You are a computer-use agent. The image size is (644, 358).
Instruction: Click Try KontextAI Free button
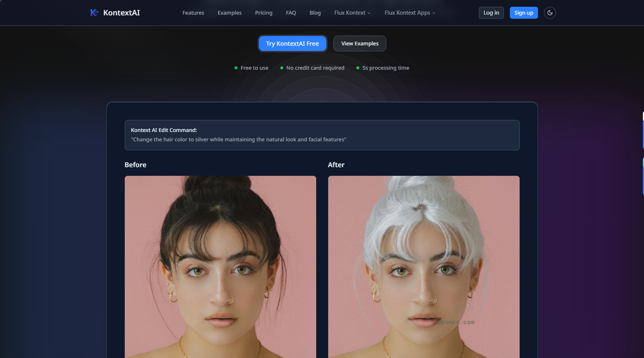293,43
